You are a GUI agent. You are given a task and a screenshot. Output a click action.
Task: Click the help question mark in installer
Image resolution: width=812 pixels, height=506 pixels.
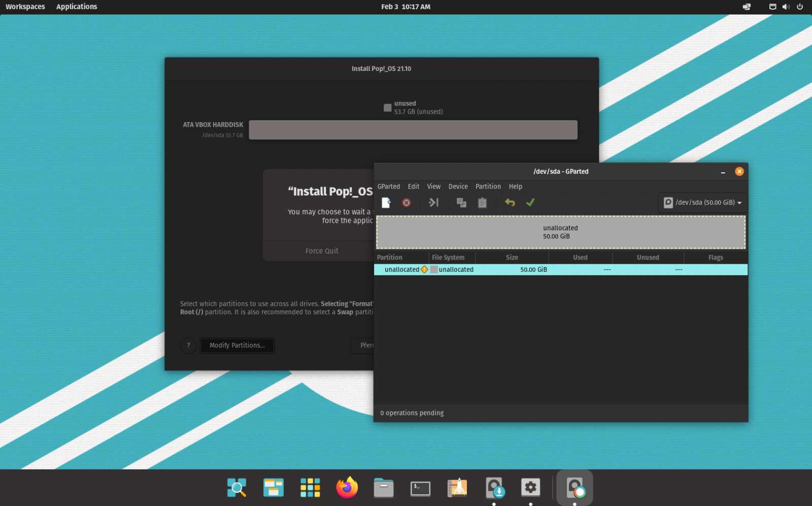(188, 345)
